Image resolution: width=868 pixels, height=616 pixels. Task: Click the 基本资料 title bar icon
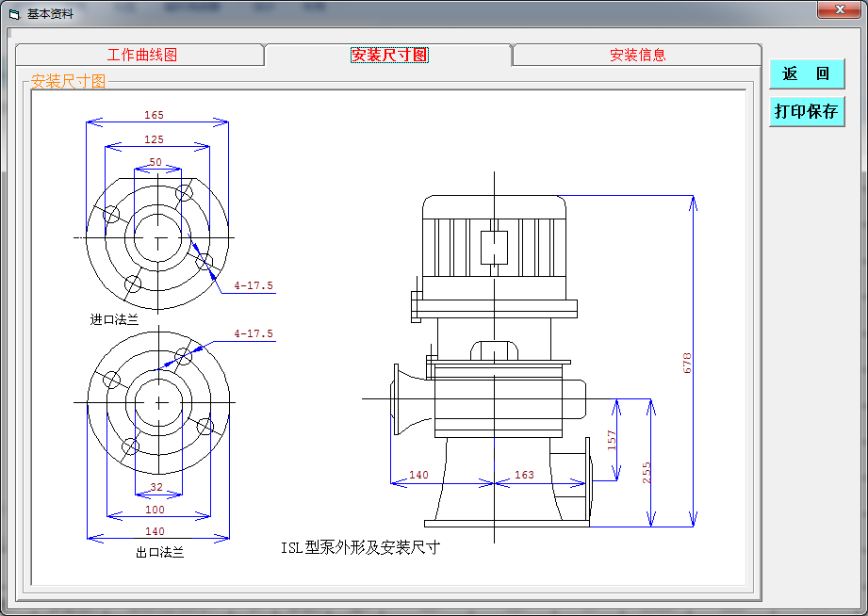pos(14,14)
